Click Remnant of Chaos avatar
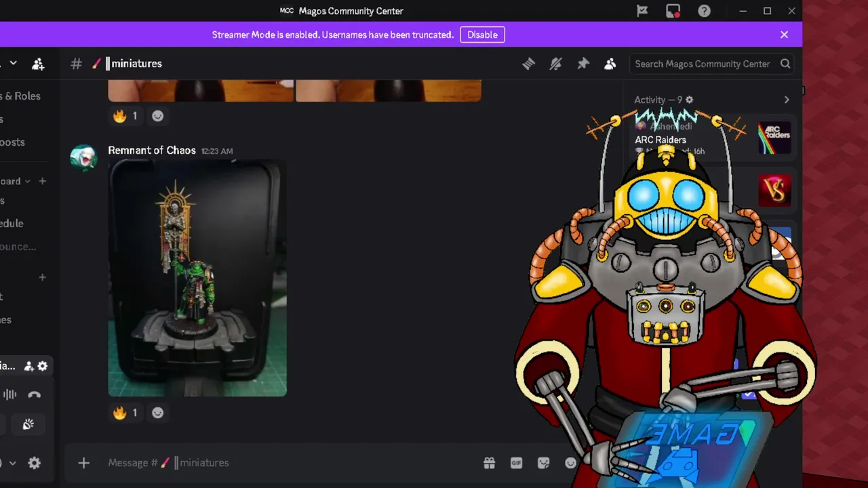The width and height of the screenshot is (868, 488). [83, 158]
